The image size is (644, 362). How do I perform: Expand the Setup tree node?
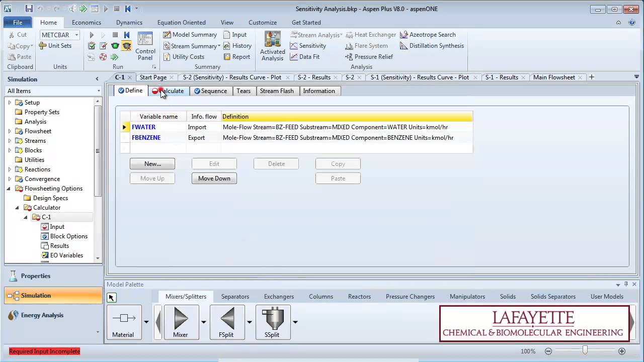(x=10, y=103)
